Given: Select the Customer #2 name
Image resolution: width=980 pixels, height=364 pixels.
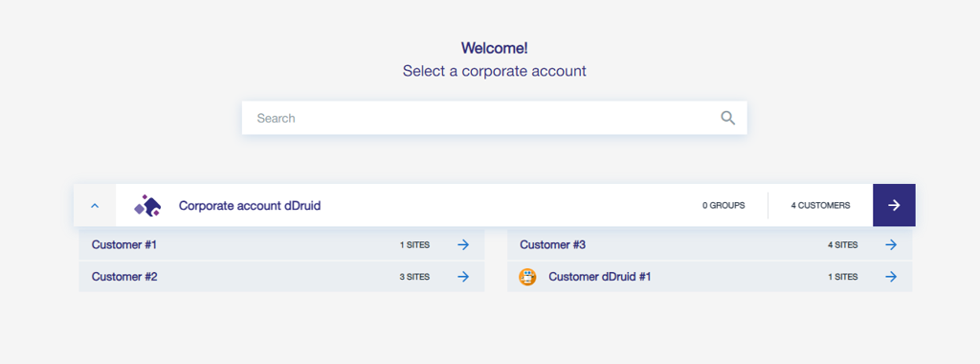Looking at the screenshot, I should click(x=124, y=277).
